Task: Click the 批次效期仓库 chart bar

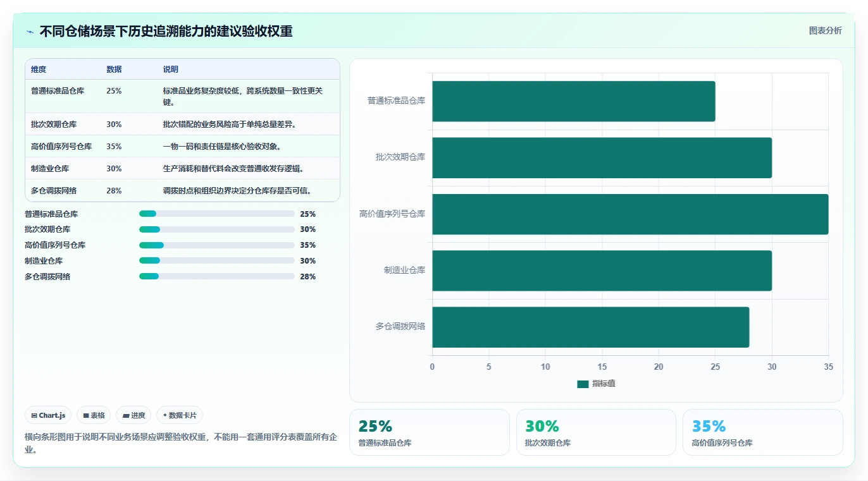Action: point(602,157)
